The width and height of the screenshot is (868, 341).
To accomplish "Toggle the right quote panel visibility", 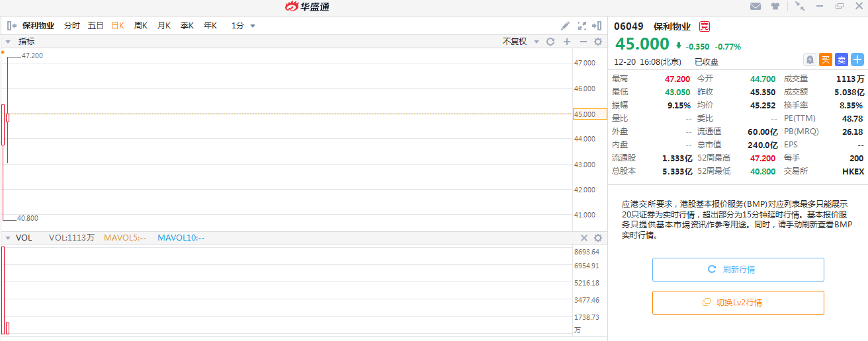I will point(597,26).
